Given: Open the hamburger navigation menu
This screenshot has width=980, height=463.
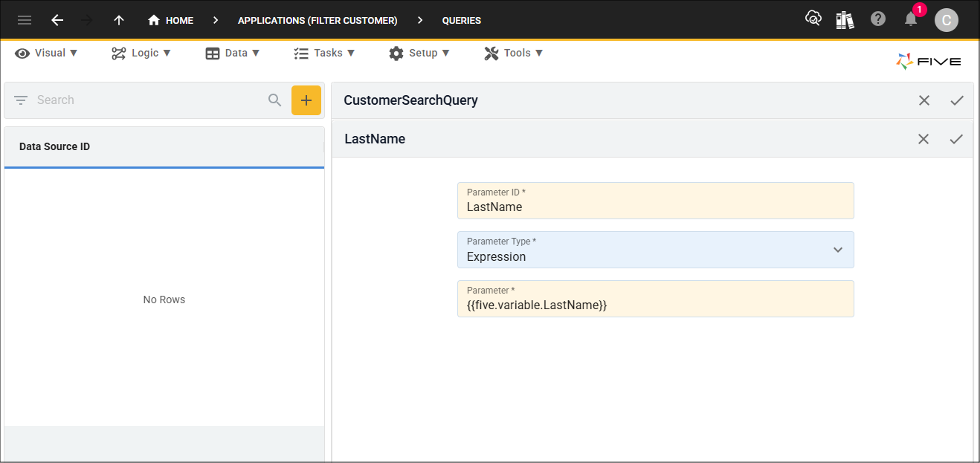Looking at the screenshot, I should click(x=25, y=20).
